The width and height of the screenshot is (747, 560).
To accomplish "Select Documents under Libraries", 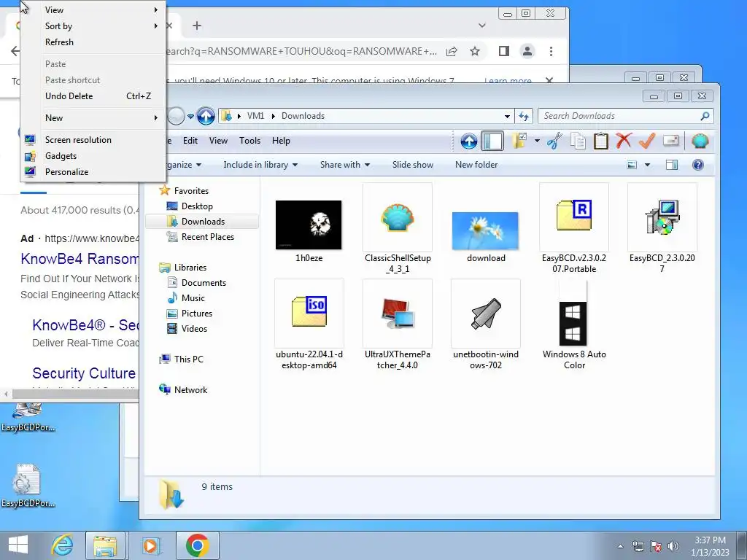I will point(204,283).
